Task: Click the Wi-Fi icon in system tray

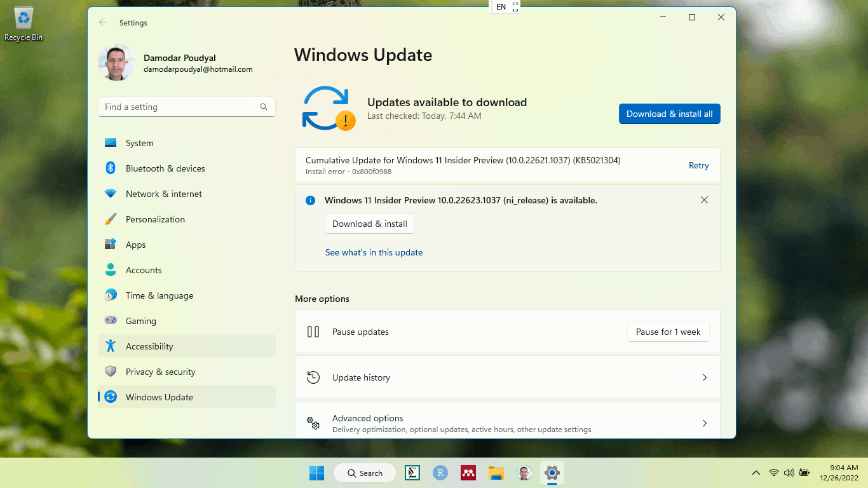Action: (774, 473)
